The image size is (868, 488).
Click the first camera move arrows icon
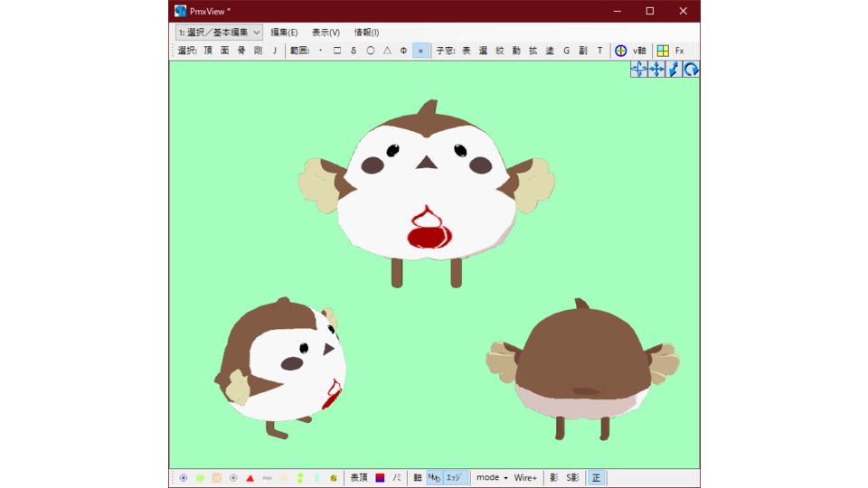pos(639,70)
